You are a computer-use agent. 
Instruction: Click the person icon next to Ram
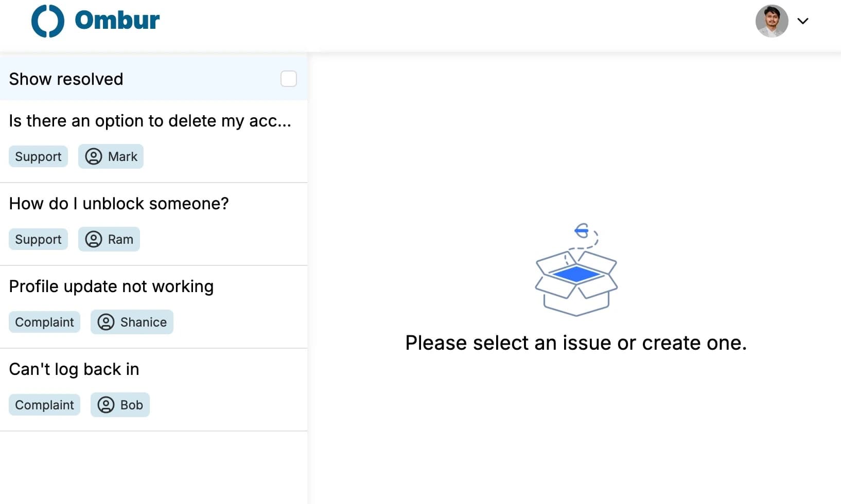(x=94, y=239)
